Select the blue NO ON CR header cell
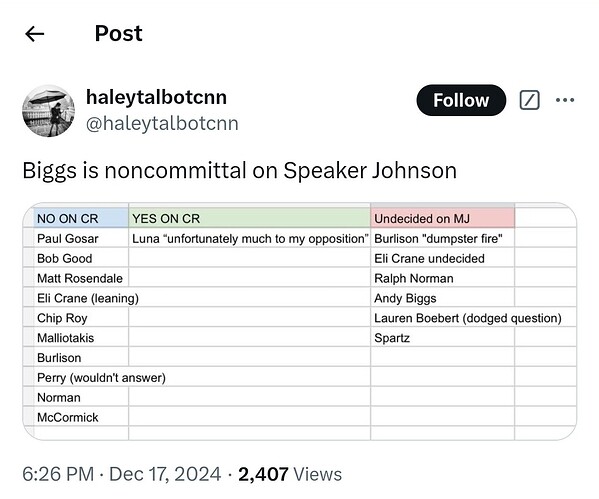 81,218
